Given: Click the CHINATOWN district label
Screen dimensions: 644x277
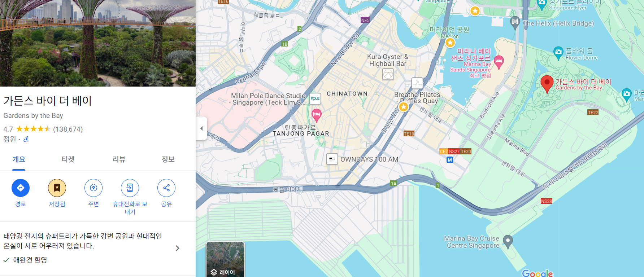Looking at the screenshot, I should [x=347, y=94].
